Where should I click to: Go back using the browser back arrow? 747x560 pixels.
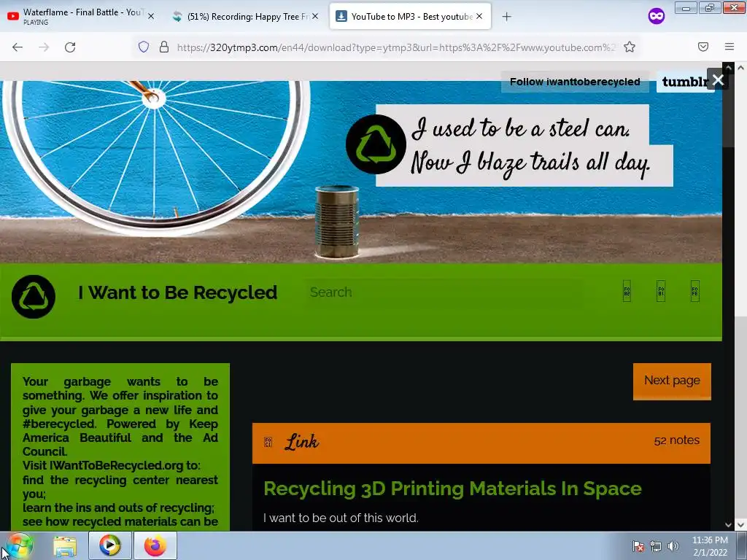click(18, 47)
